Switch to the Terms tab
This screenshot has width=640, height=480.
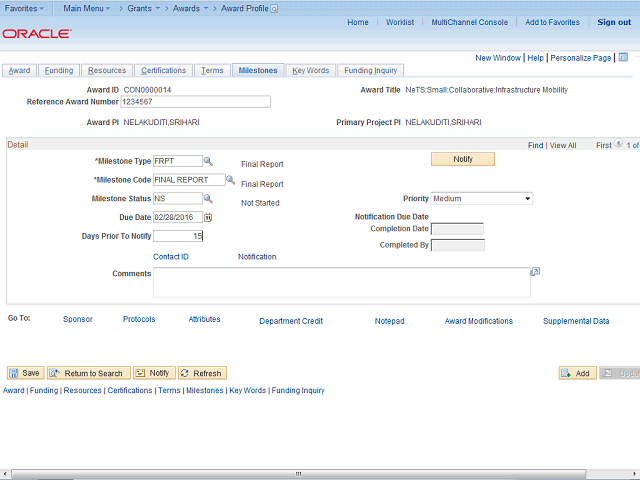click(x=212, y=71)
